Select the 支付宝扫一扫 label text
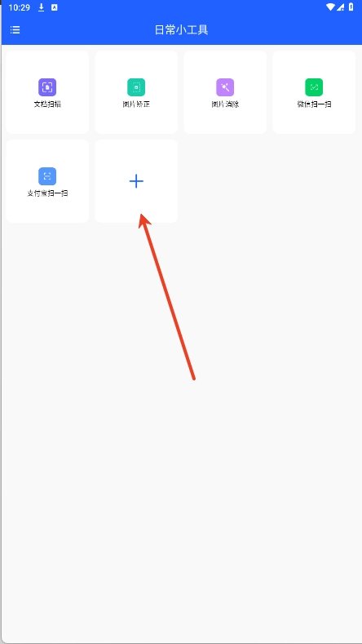The image size is (362, 644). click(47, 193)
